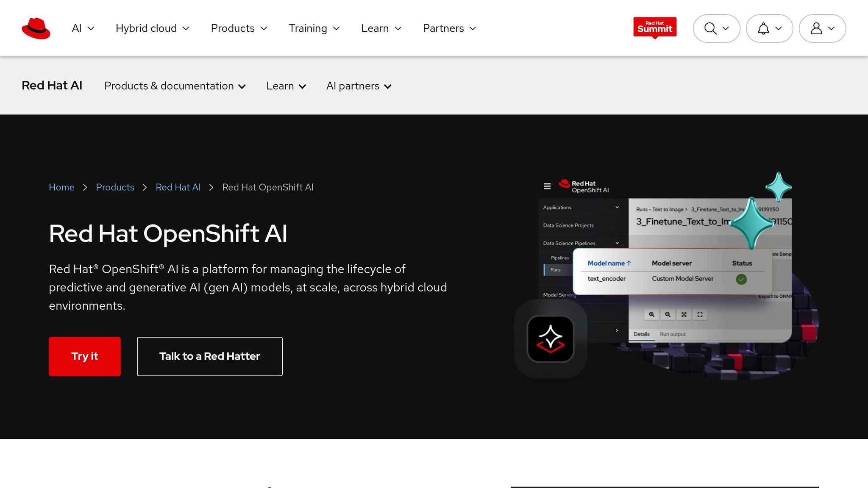
Task: Click the Red Hat fedora logo
Action: tap(36, 28)
